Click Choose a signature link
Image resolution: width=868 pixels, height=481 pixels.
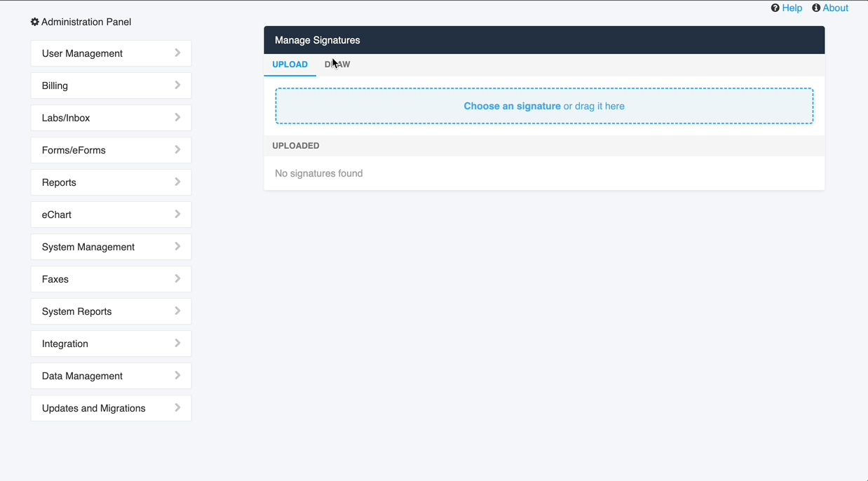pos(513,106)
